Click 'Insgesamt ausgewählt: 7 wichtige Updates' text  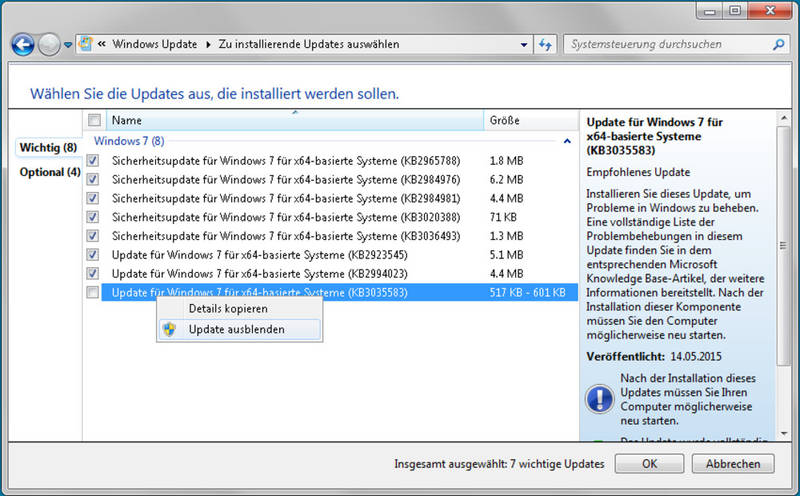tap(499, 464)
